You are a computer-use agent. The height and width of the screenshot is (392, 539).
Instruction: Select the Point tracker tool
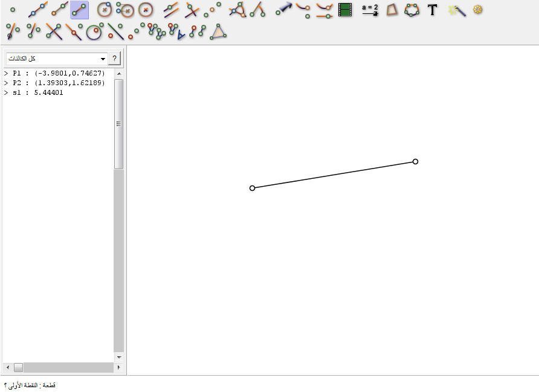click(x=304, y=10)
